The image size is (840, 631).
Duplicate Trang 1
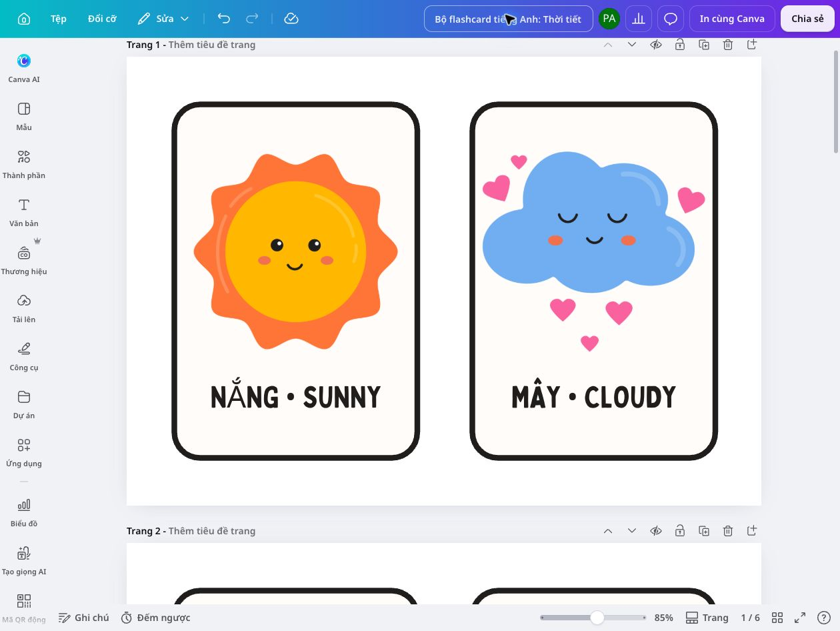point(704,45)
